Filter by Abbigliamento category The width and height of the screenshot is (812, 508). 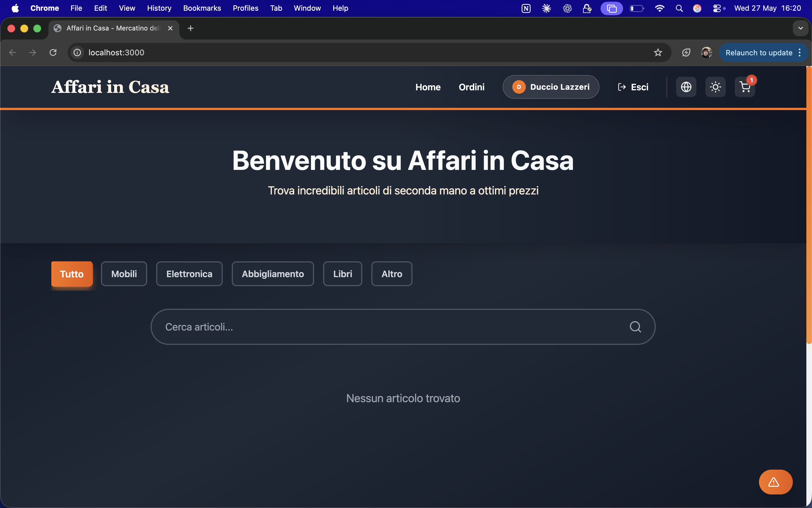tap(273, 274)
